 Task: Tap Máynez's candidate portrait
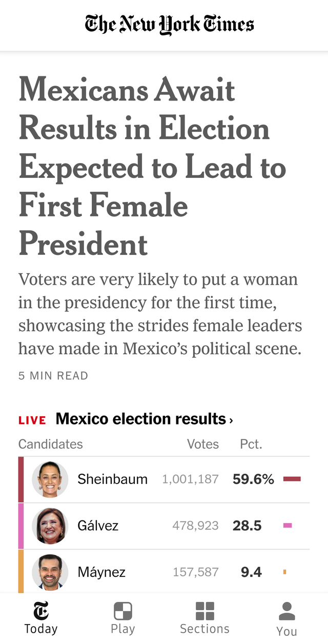pos(50,572)
